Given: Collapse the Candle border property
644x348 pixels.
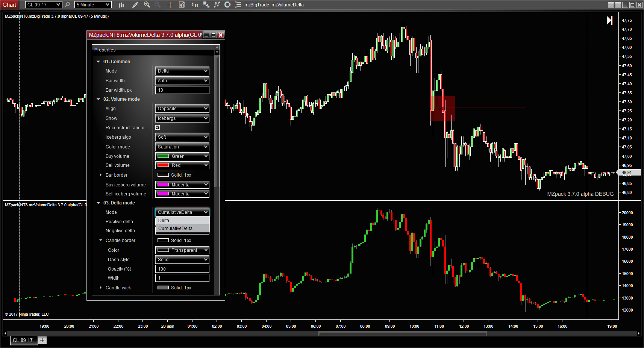Looking at the screenshot, I should coord(100,240).
